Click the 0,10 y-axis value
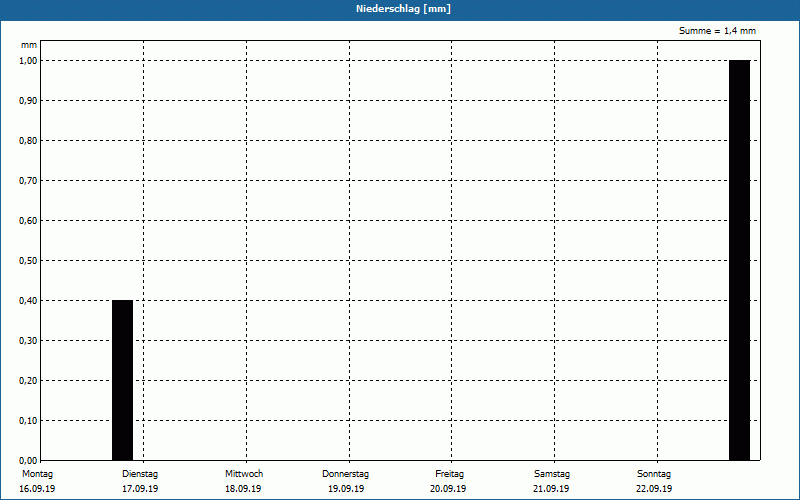The width and height of the screenshot is (800, 500). pyautogui.click(x=28, y=420)
